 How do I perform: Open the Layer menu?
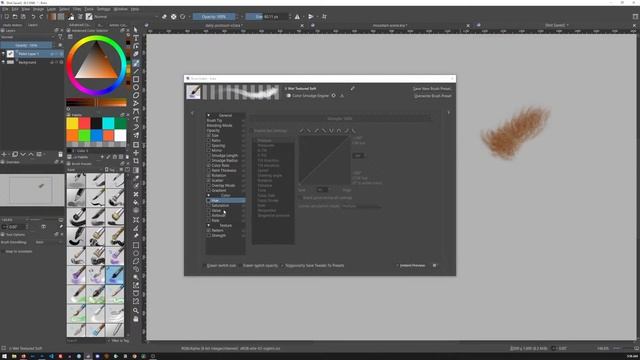click(x=51, y=9)
